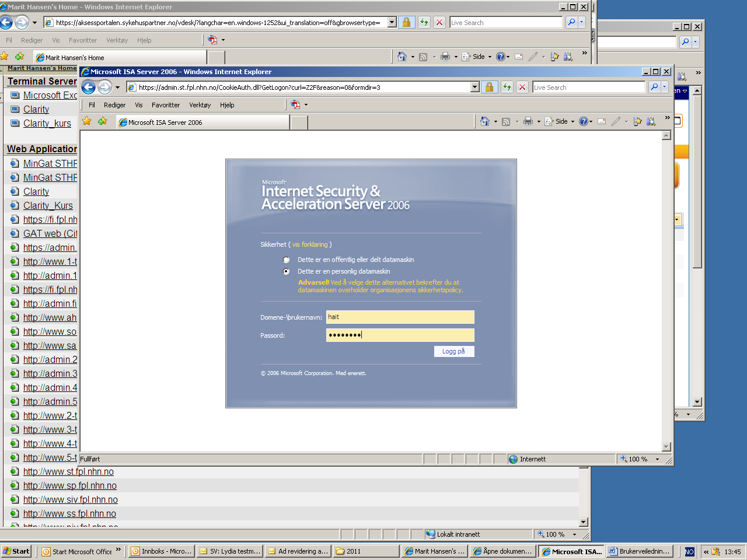This screenshot has width=747, height=560.
Task: Stop loading in Marit Hansen's Home window
Action: click(x=439, y=22)
